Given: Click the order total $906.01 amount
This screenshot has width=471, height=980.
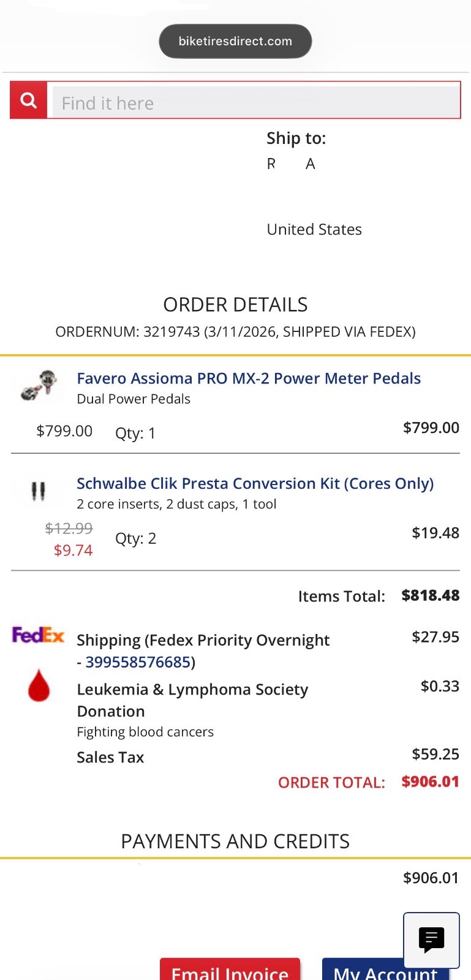Looking at the screenshot, I should [x=430, y=782].
